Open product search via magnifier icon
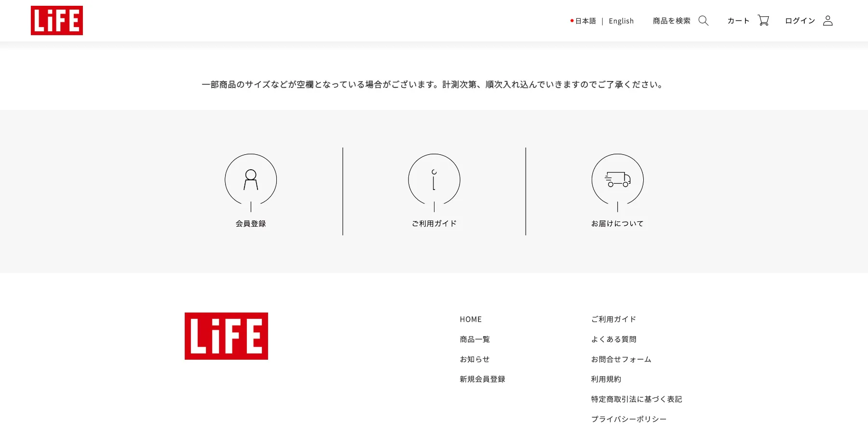Image resolution: width=868 pixels, height=448 pixels. coord(704,21)
